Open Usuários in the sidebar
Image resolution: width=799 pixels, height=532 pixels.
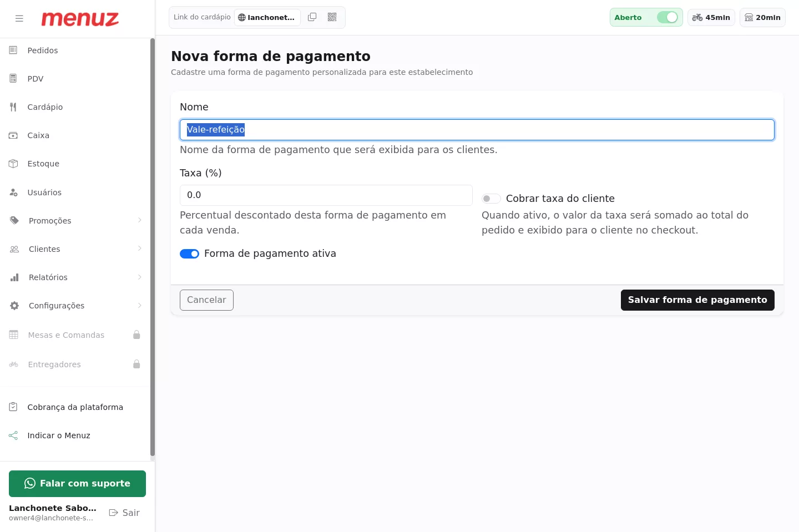(x=75, y=192)
